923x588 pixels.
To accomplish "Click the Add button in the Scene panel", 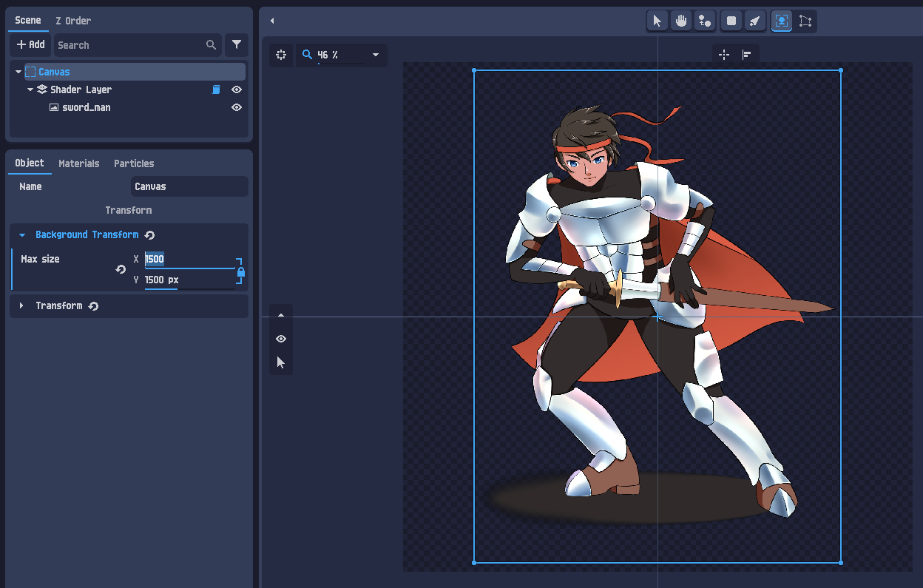I will (x=30, y=44).
